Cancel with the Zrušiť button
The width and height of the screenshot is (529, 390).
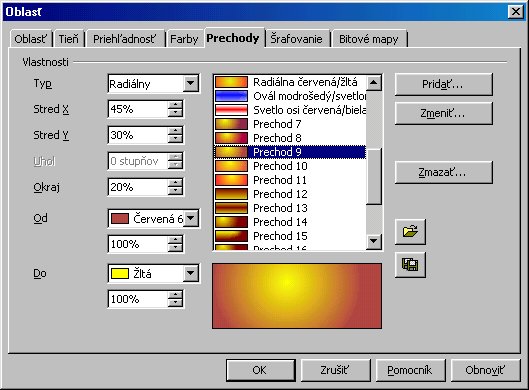[x=335, y=370]
